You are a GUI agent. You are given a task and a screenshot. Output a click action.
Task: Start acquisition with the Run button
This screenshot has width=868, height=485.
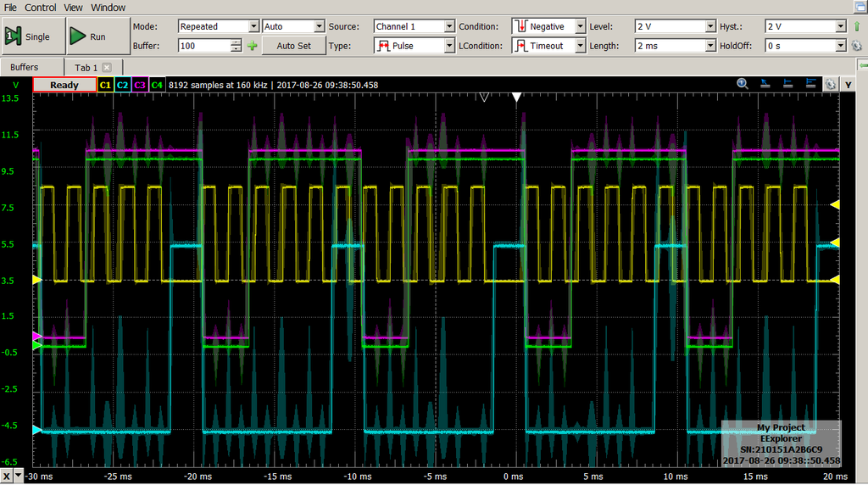pos(89,36)
